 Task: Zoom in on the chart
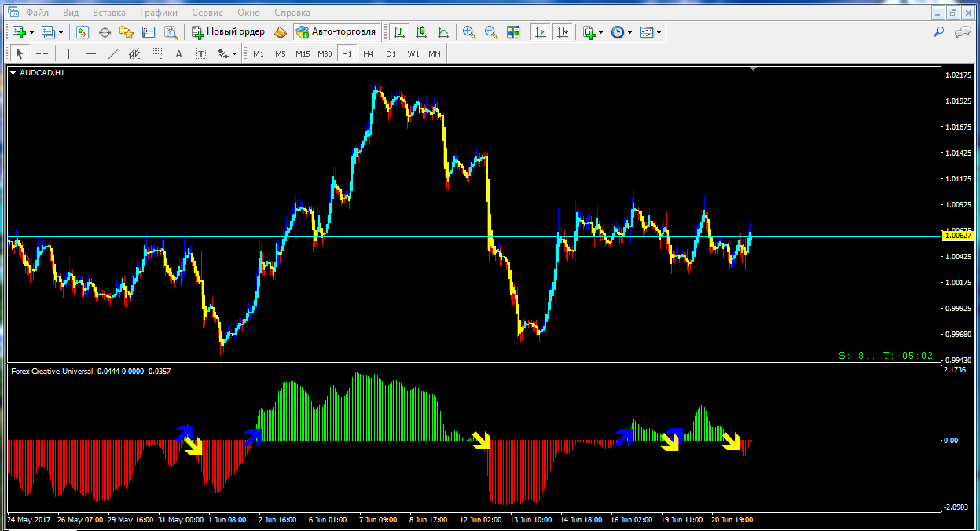point(469,32)
